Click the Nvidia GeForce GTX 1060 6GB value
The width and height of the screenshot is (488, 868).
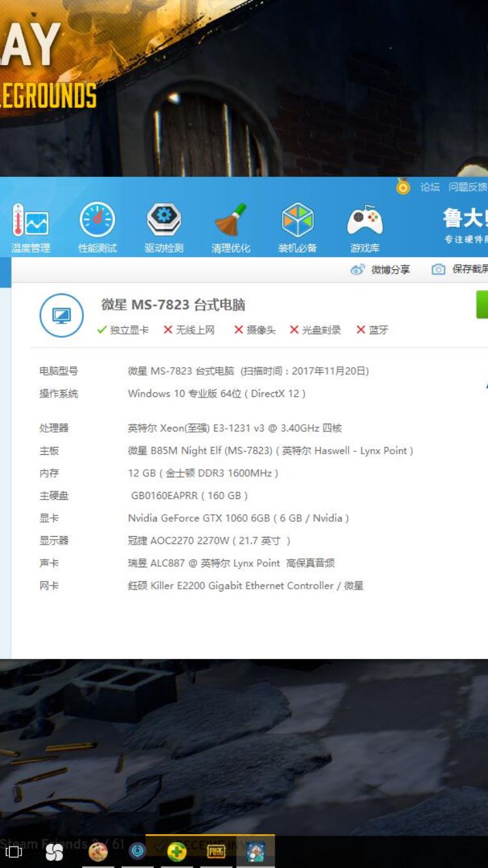tap(238, 518)
